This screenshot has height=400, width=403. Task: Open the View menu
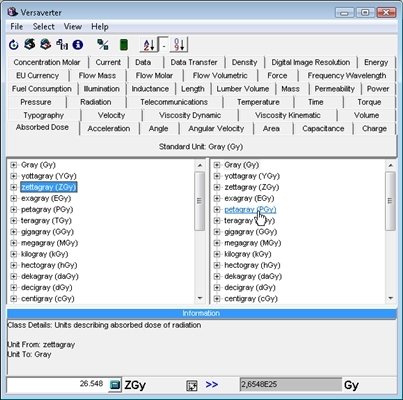[x=73, y=27]
